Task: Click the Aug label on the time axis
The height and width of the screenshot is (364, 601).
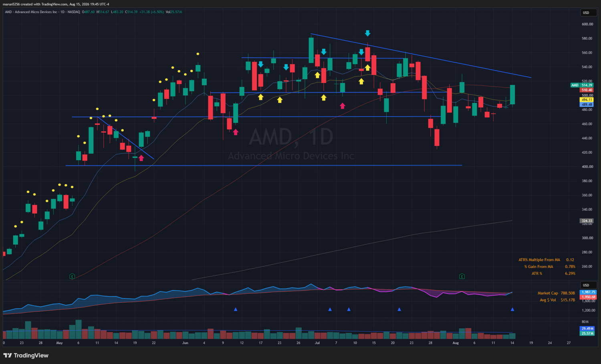Action: tap(456, 343)
